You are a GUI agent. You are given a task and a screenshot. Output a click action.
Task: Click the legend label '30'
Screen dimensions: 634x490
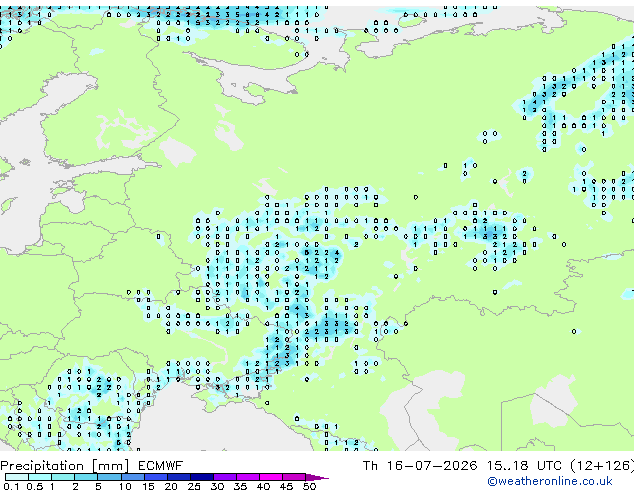[217, 486]
